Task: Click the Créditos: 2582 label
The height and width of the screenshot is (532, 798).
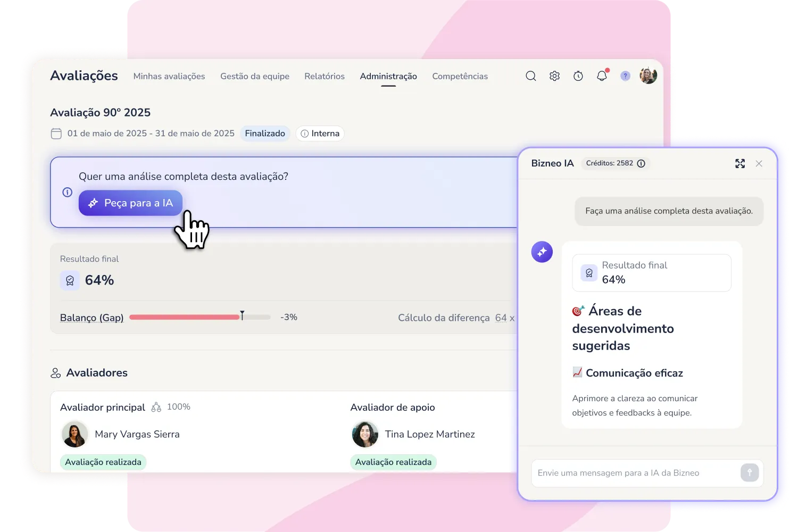Action: [x=609, y=163]
